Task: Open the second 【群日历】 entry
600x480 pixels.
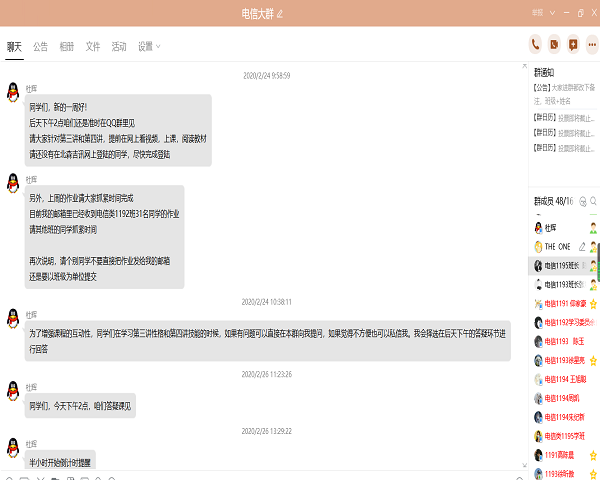Action: (x=564, y=133)
